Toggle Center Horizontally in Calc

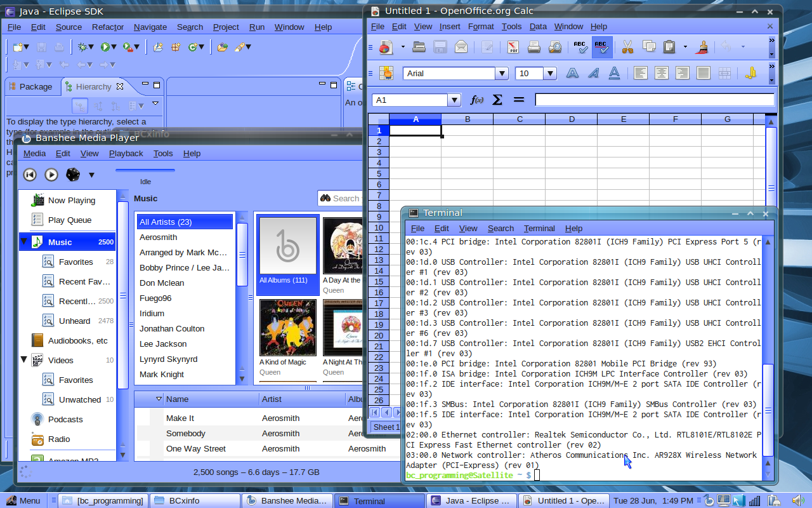pyautogui.click(x=662, y=73)
